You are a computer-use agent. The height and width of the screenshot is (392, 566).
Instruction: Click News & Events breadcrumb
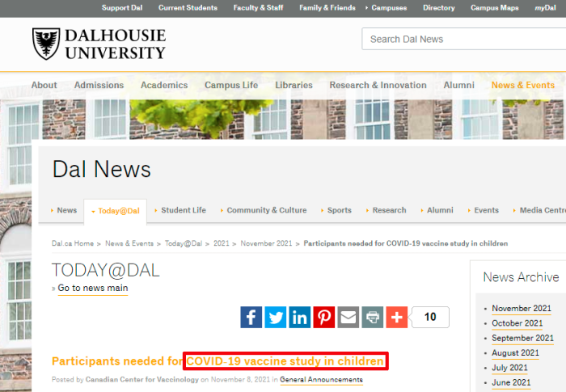click(129, 243)
